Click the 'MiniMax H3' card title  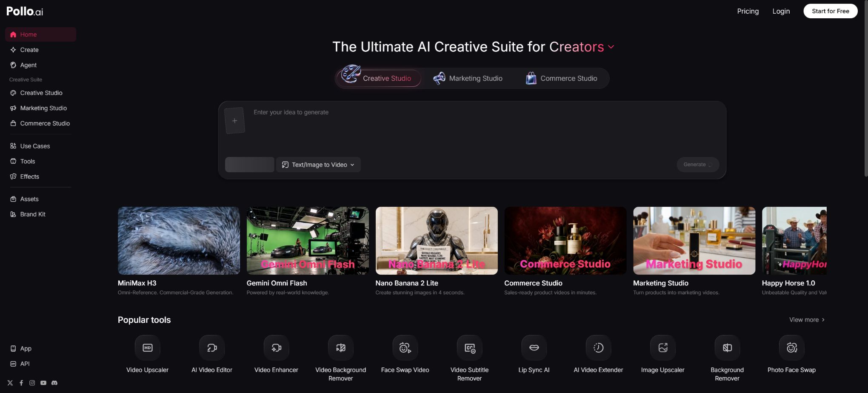[x=137, y=283]
